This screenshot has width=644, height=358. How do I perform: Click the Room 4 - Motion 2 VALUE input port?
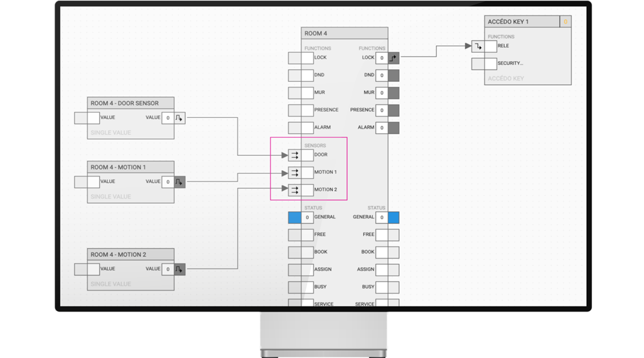coord(80,269)
